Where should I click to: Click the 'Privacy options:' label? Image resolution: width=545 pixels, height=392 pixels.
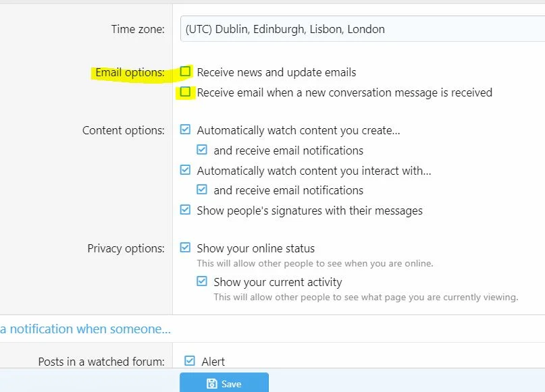(126, 248)
